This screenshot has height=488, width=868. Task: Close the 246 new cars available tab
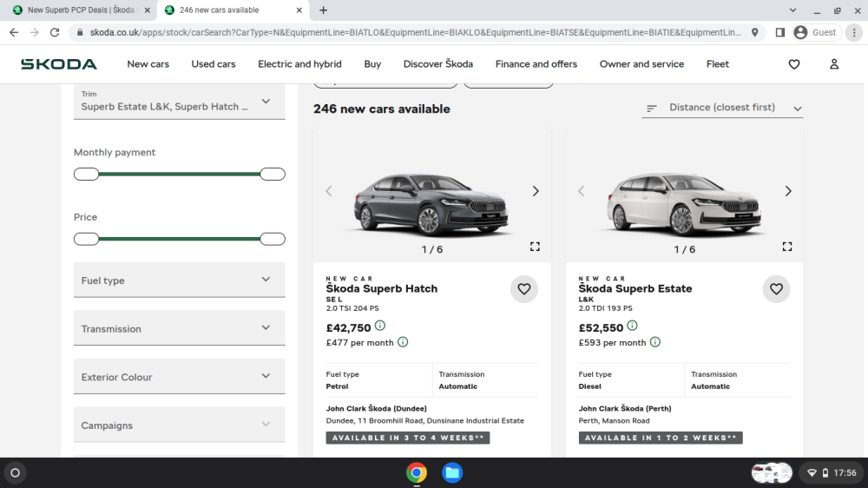pos(299,10)
